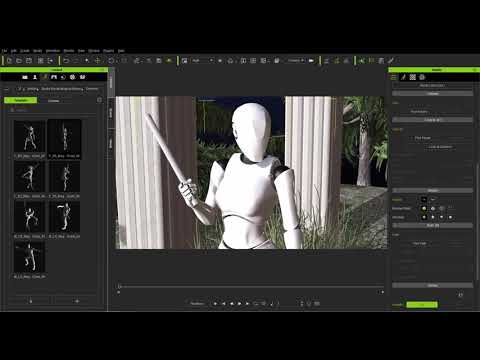
Task: Click the back arrow in Content path bar
Action: 6,89
